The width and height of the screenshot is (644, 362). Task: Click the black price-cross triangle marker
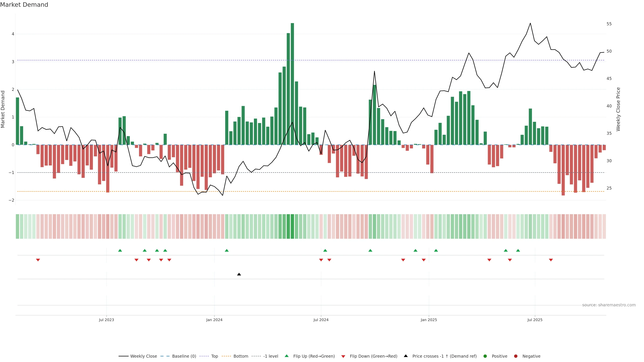coord(239,274)
